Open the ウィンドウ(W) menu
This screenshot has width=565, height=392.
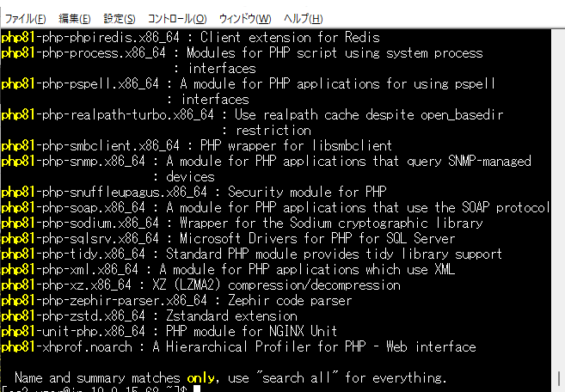coord(245,18)
